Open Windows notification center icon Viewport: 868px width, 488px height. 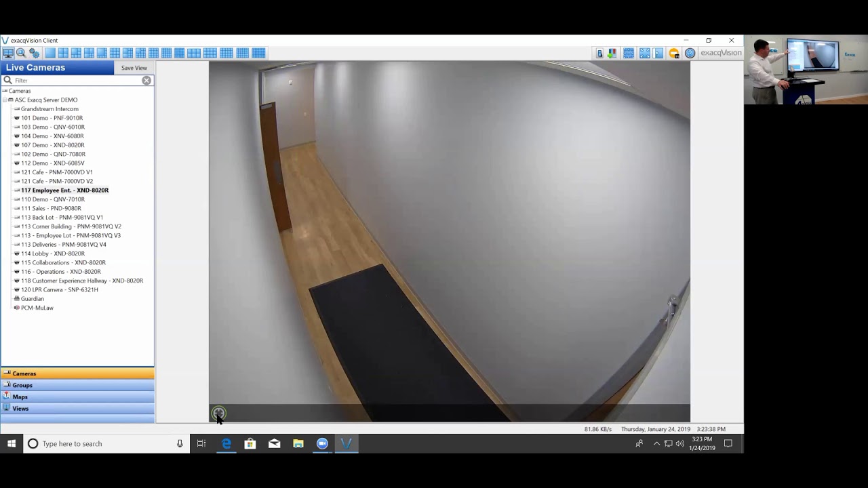(x=728, y=443)
